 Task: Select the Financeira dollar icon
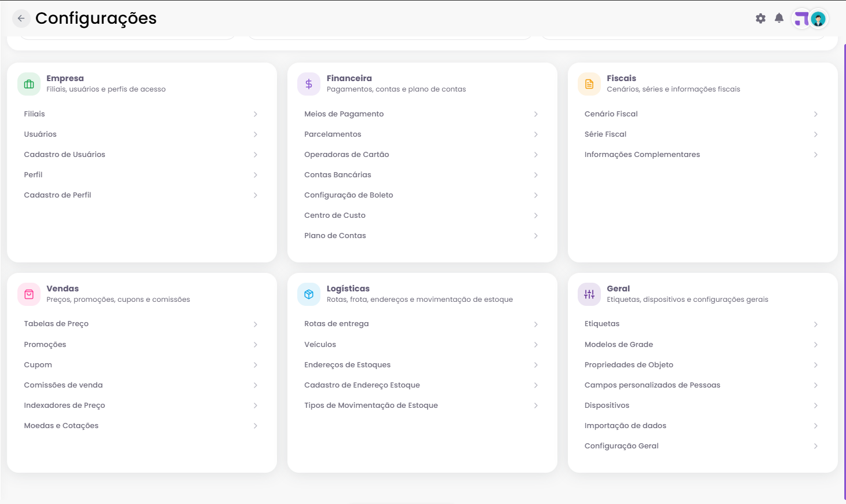coord(309,84)
